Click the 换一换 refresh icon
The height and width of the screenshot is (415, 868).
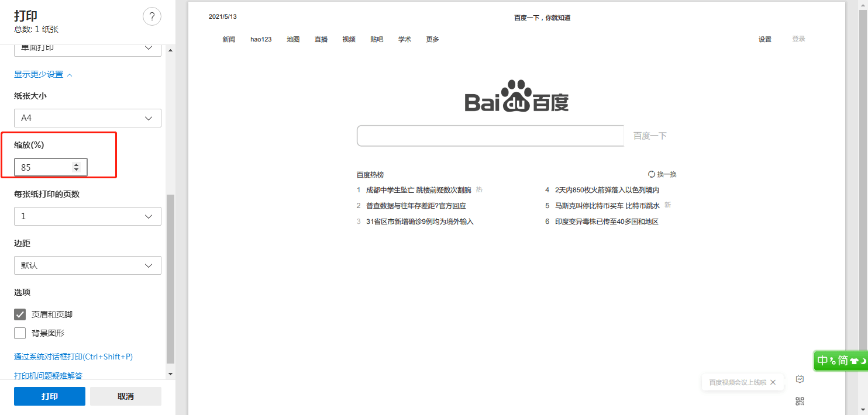point(652,174)
